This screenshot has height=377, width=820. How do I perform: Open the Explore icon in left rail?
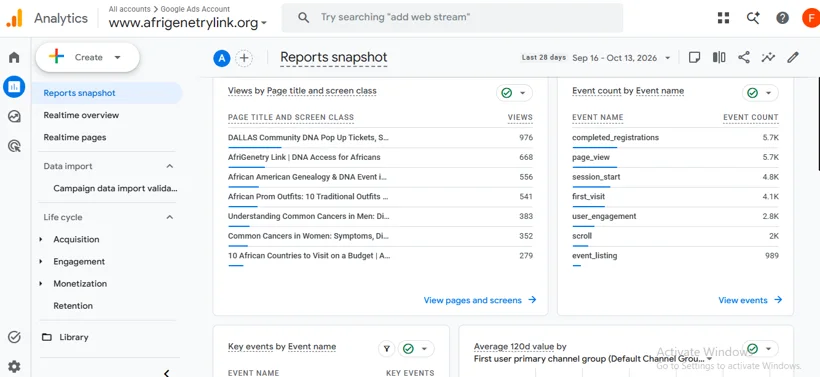coord(14,116)
